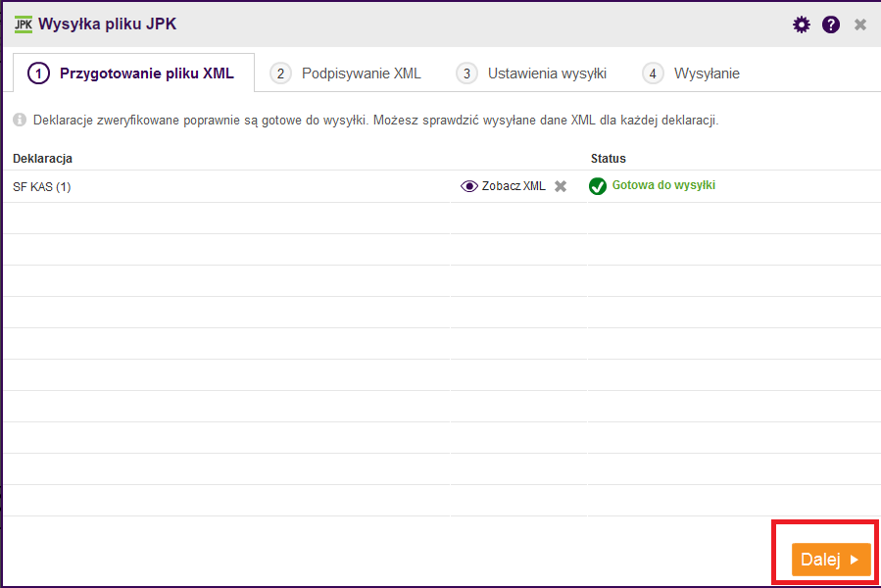The image size is (881, 588).
Task: Remove the SF KAS declaration with the X icon
Action: [561, 186]
